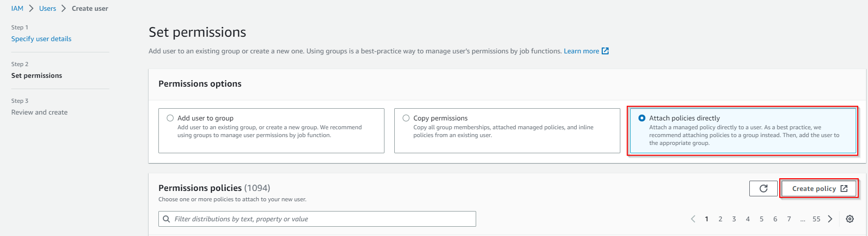
Task: Jump to page 5 of policies
Action: tap(762, 219)
